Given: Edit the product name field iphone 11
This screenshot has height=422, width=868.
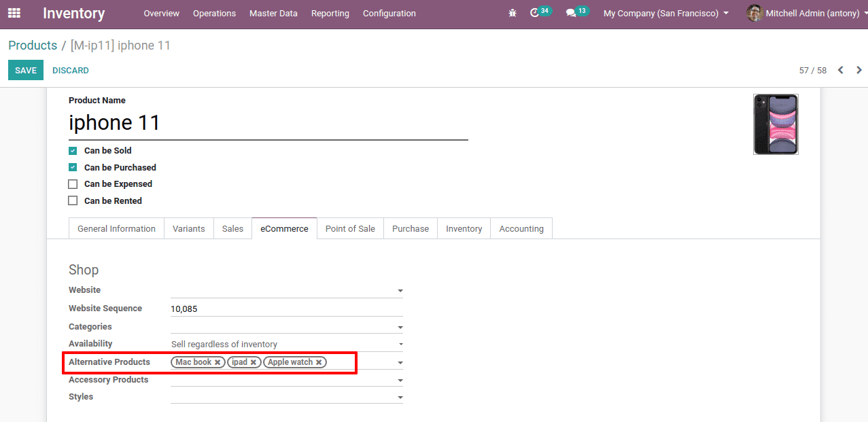Looking at the screenshot, I should click(268, 123).
